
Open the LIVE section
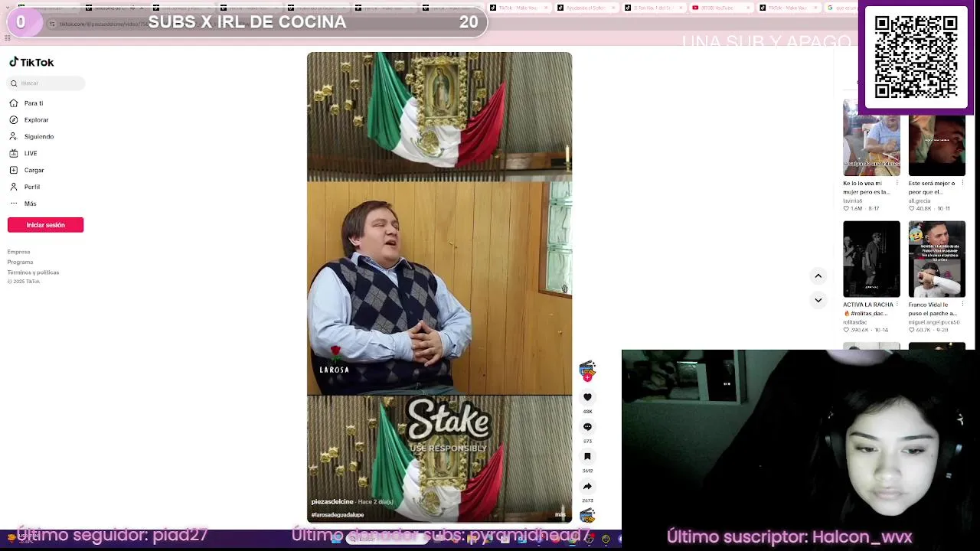pos(31,154)
